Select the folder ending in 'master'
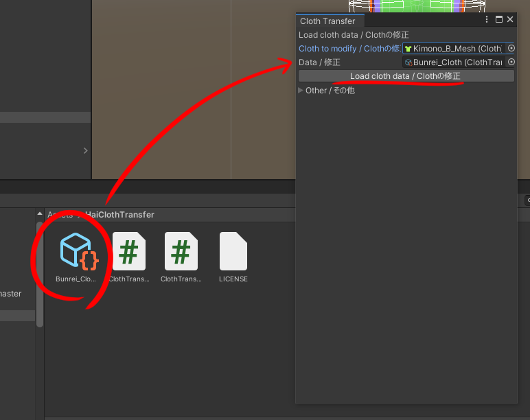Viewport: 530px width, 420px height. click(11, 294)
